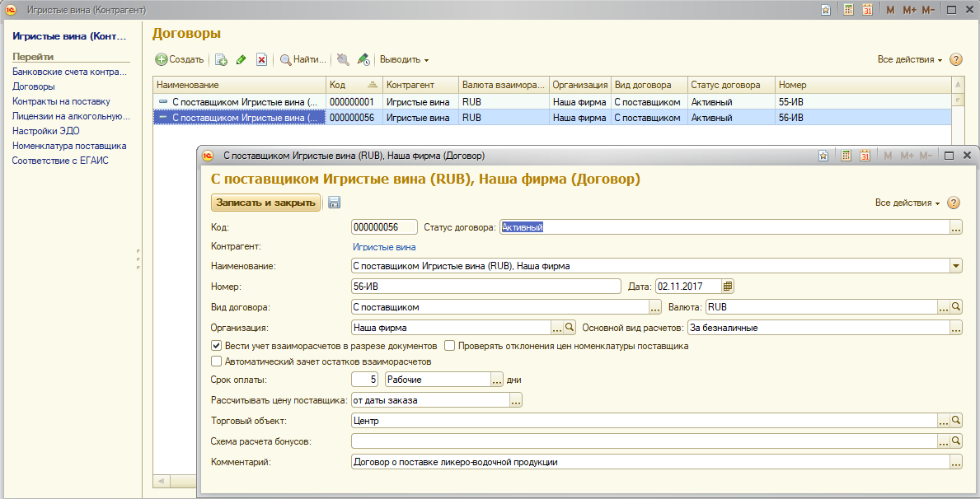This screenshot has height=499, width=980.
Task: Click help icon in Договоры list toolbar
Action: tap(955, 60)
